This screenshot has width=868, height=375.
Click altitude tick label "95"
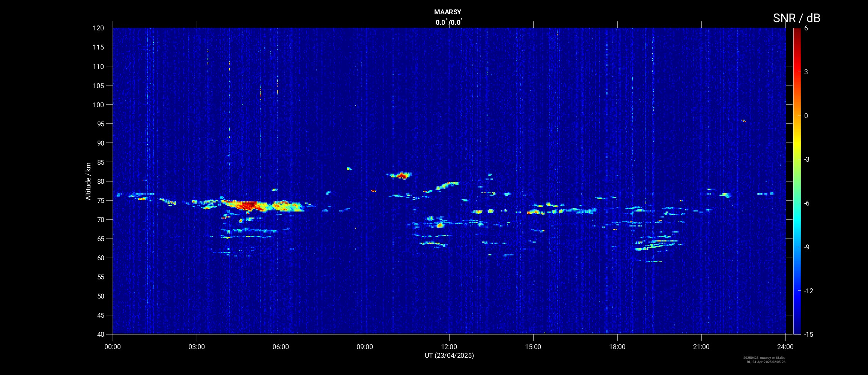pos(100,124)
